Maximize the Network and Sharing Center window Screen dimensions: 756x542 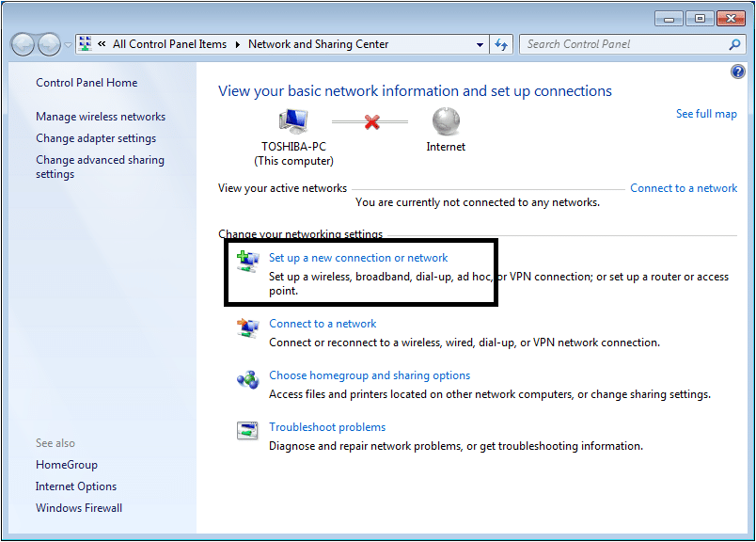point(699,19)
